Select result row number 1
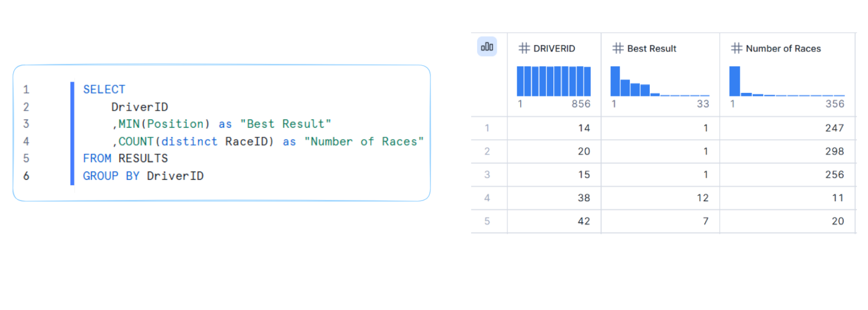Screen dimensions: 868x310 pos(487,128)
